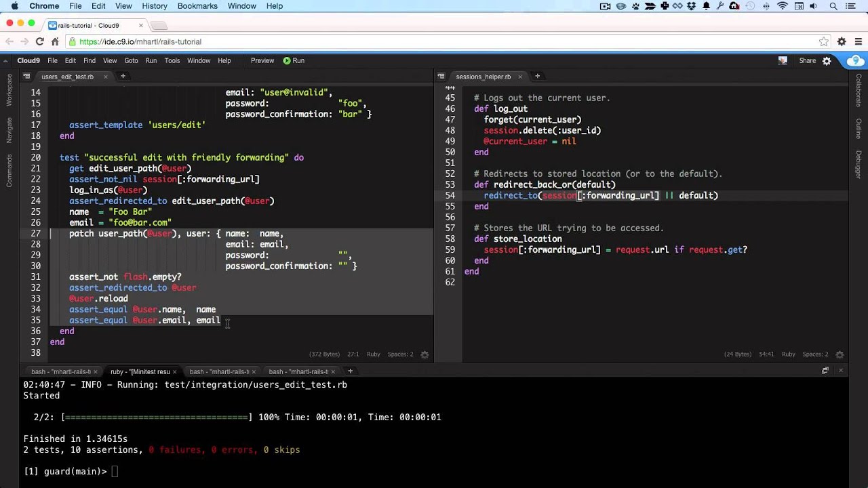This screenshot has width=868, height=488.
Task: Open the Workspace side panel
Action: [x=9, y=89]
